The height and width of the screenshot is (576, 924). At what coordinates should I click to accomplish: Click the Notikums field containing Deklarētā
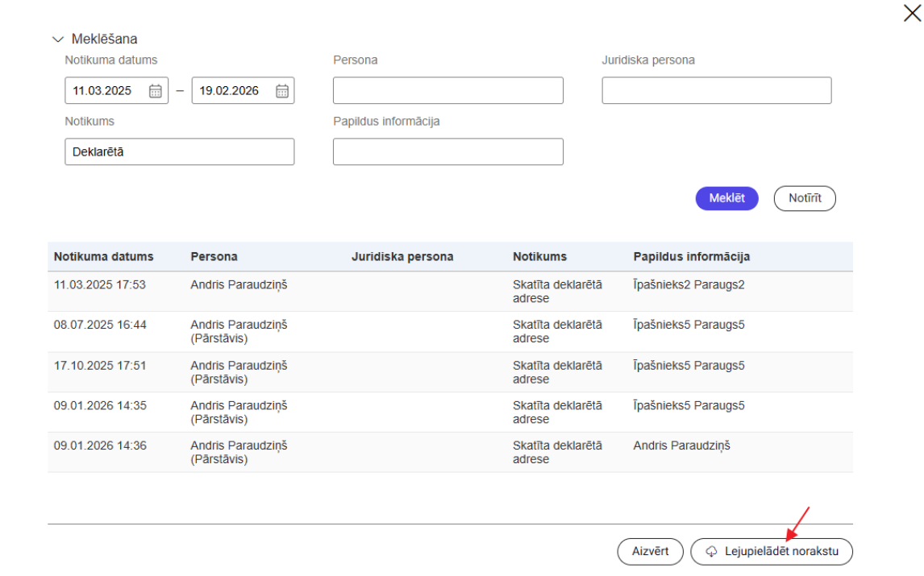(x=179, y=151)
